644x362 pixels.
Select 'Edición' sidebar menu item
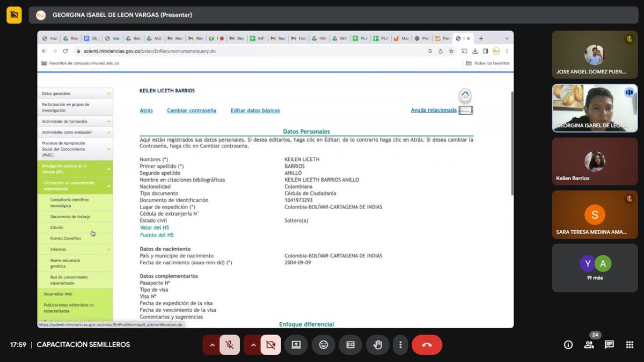(x=75, y=227)
